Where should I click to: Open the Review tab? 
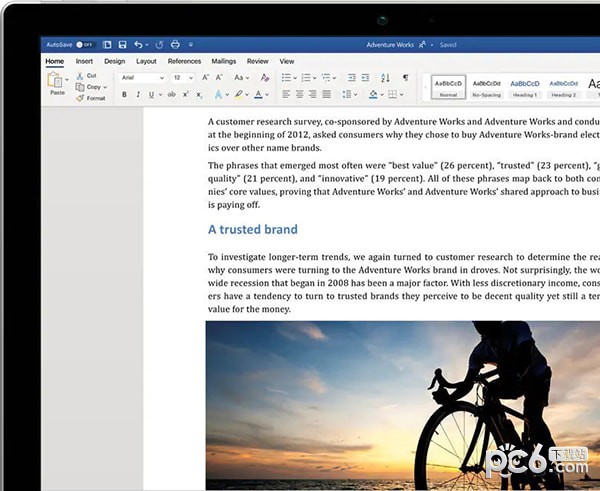(x=258, y=61)
